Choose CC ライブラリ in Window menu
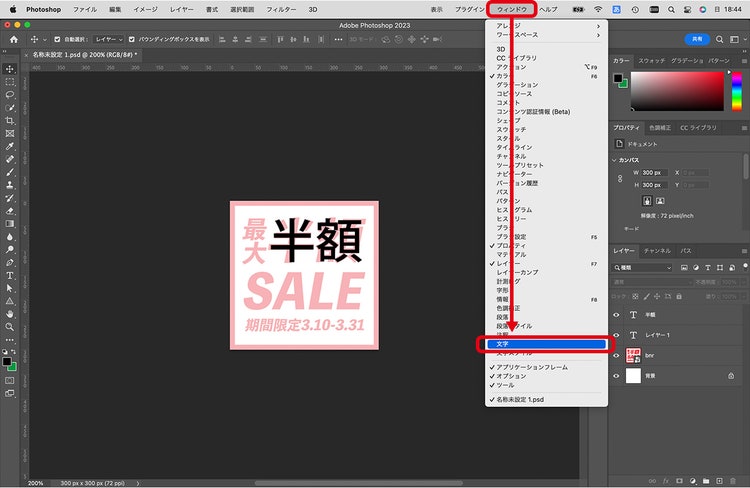 [x=546, y=58]
